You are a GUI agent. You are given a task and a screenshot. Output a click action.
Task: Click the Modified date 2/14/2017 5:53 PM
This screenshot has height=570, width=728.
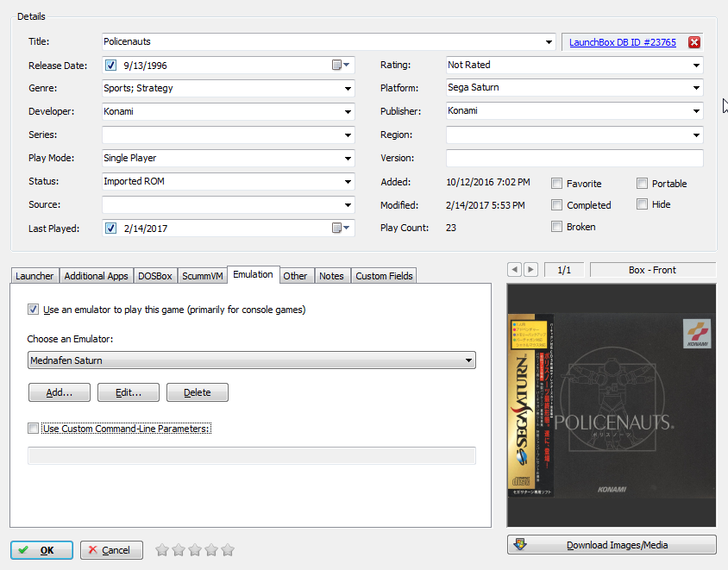tap(485, 205)
